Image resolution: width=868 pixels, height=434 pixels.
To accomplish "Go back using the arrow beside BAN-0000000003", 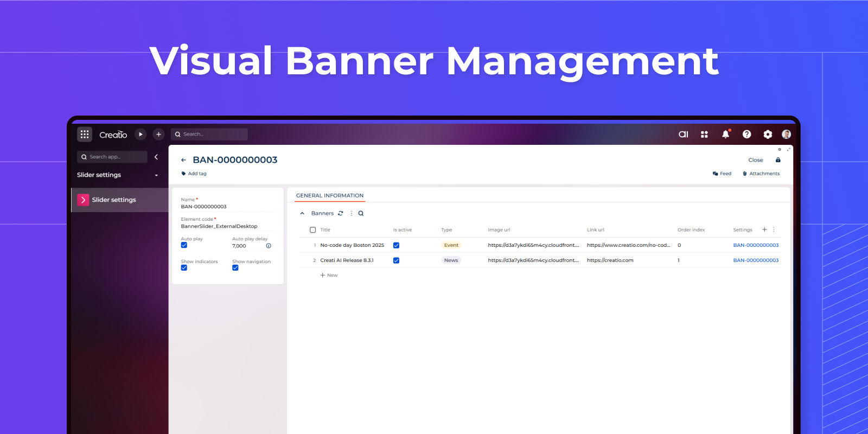I will point(183,160).
